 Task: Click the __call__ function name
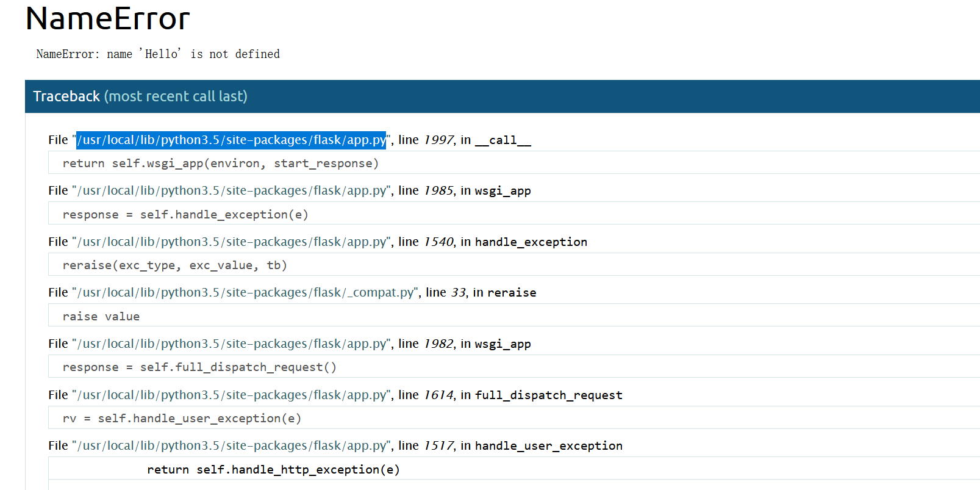click(x=503, y=140)
